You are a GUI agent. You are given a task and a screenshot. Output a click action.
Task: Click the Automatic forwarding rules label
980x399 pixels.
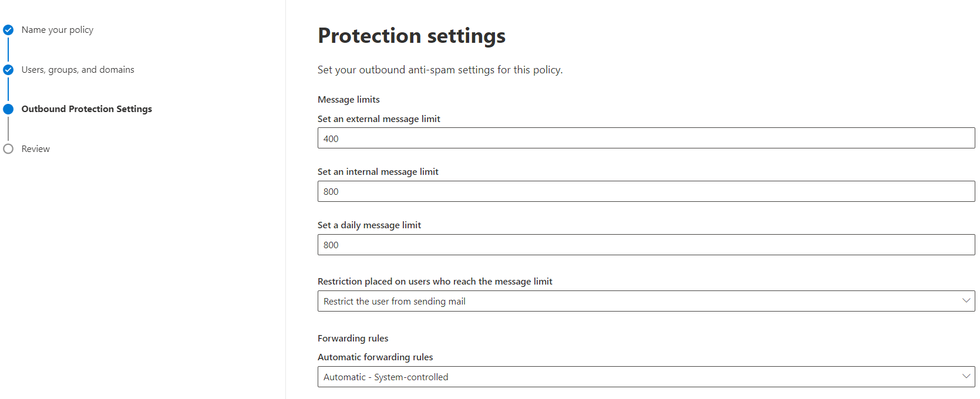375,357
